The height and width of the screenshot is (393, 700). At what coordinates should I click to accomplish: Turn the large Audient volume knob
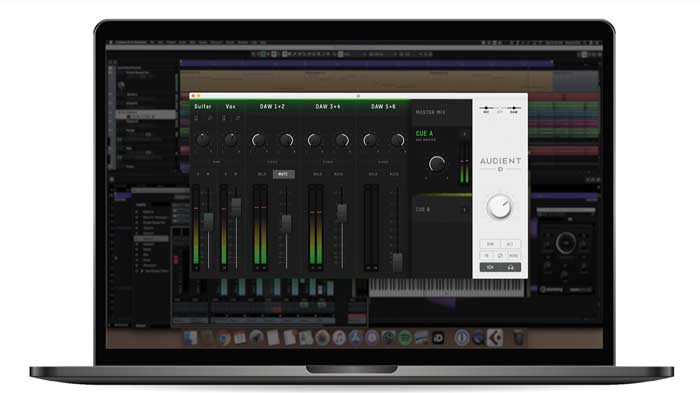click(500, 207)
